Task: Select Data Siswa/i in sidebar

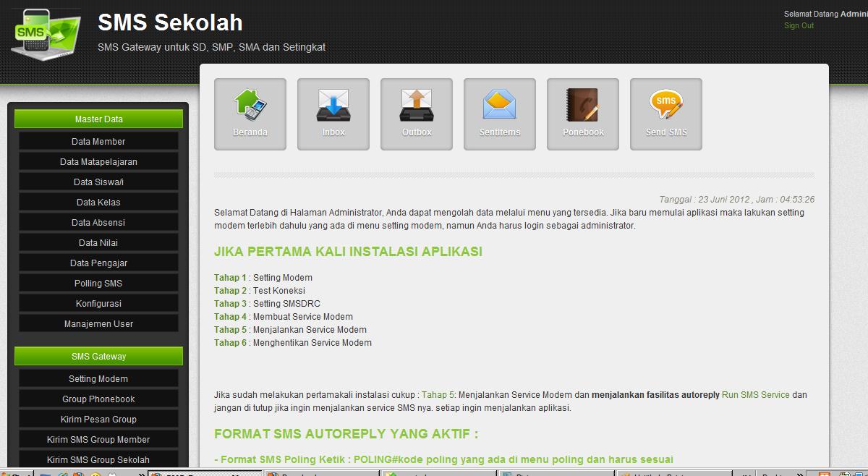Action: click(x=98, y=182)
